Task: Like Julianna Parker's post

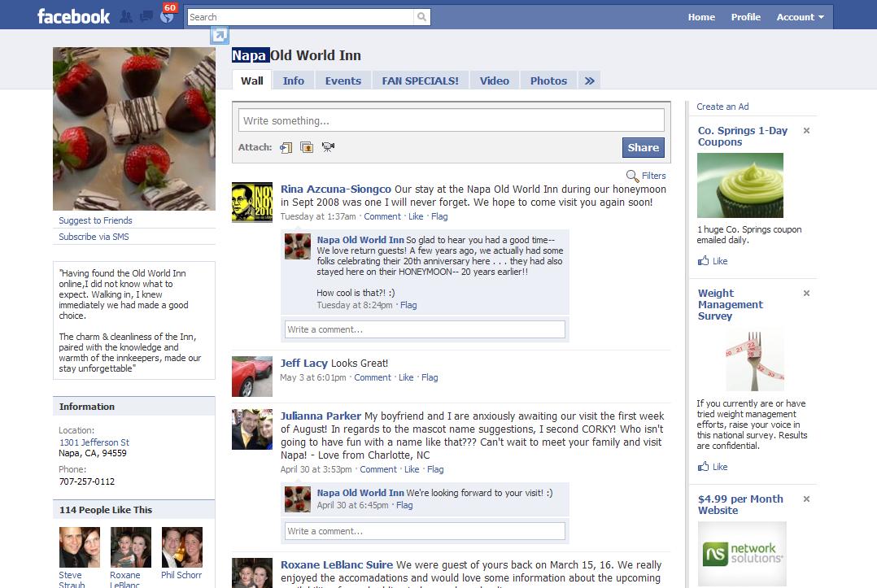Action: (x=412, y=469)
